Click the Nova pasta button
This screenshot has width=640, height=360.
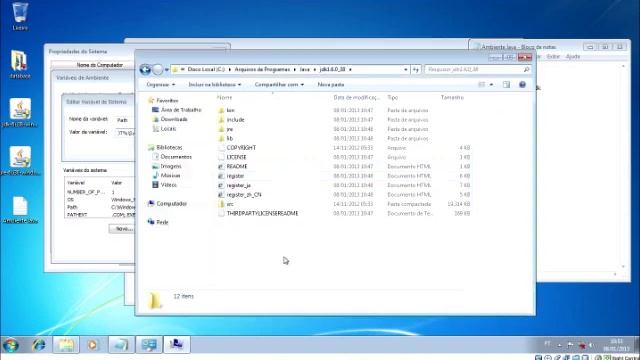click(331, 84)
